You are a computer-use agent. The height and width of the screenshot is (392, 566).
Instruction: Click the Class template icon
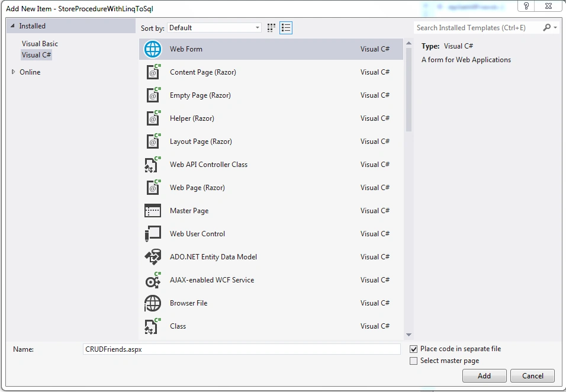(153, 326)
